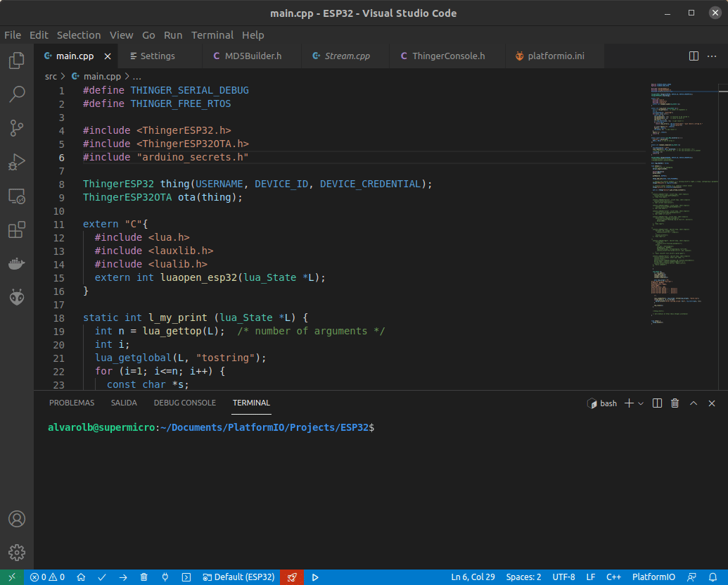Open editor More Actions ellipsis
The height and width of the screenshot is (585, 728).
coord(712,56)
